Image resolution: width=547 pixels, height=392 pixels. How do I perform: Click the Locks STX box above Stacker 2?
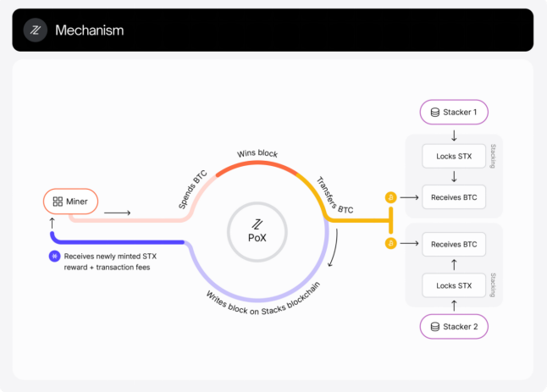pos(454,285)
